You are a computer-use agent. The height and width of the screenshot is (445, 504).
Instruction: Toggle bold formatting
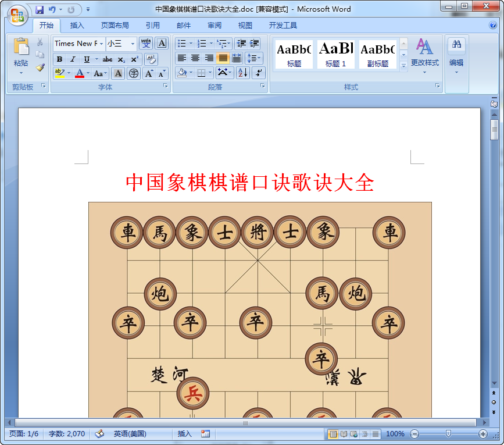59,59
